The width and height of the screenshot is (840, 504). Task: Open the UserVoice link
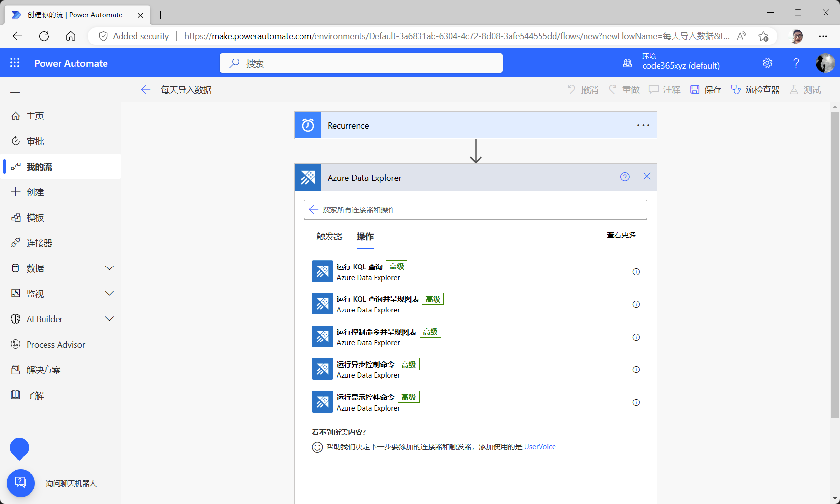540,447
